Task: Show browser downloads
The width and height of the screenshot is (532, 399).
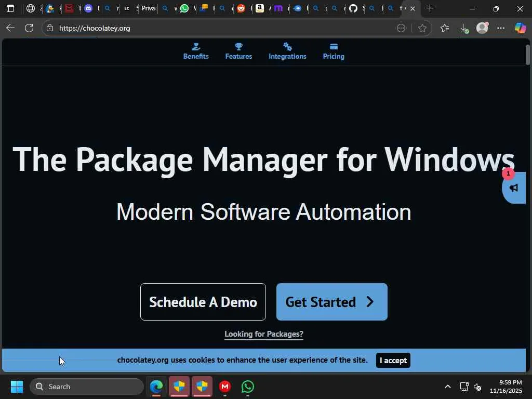Action: 464,29
